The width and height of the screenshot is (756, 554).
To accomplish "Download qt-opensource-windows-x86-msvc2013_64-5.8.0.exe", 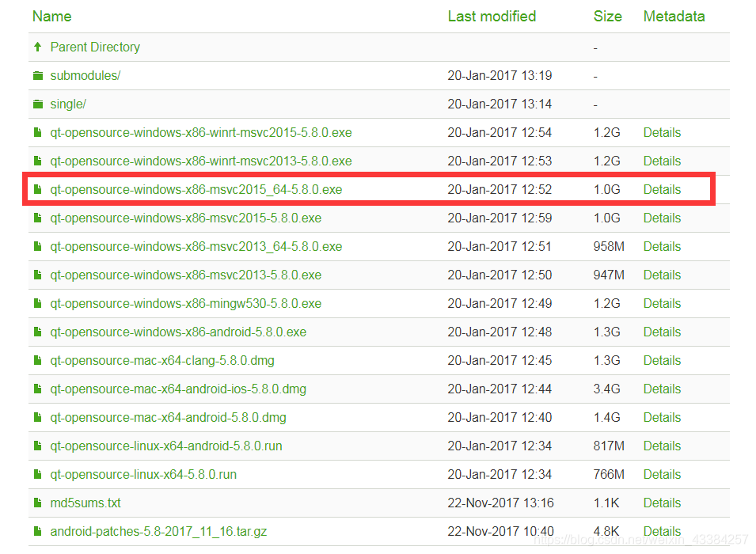I will [196, 246].
